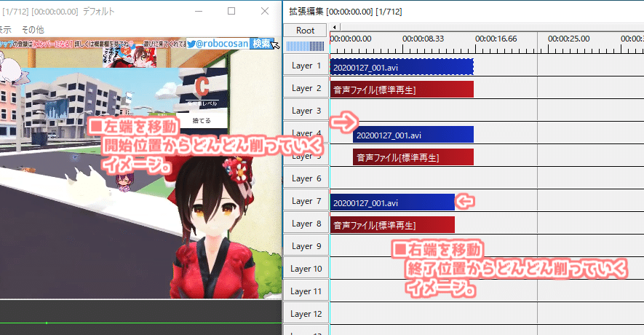Toggle visibility of Layer 6
Viewport: 644px width, 335px height.
point(306,178)
